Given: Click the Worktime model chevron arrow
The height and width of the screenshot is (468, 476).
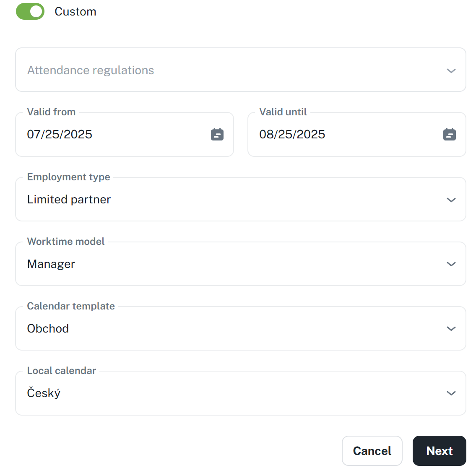Looking at the screenshot, I should (x=451, y=264).
